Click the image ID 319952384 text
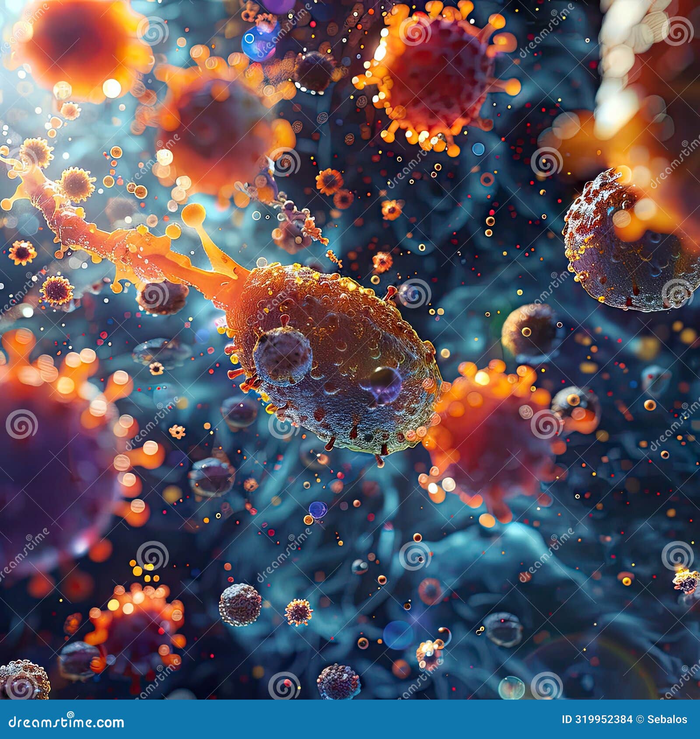The width and height of the screenshot is (700, 739). [x=597, y=719]
